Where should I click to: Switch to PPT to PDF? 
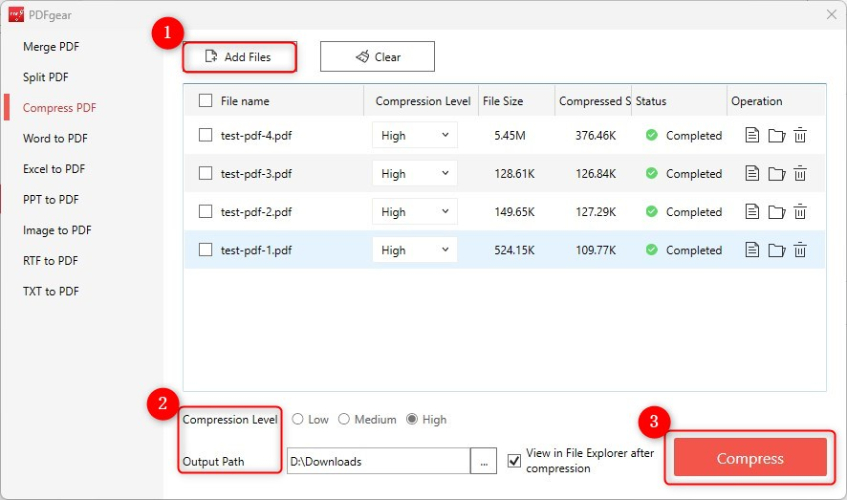(51, 200)
